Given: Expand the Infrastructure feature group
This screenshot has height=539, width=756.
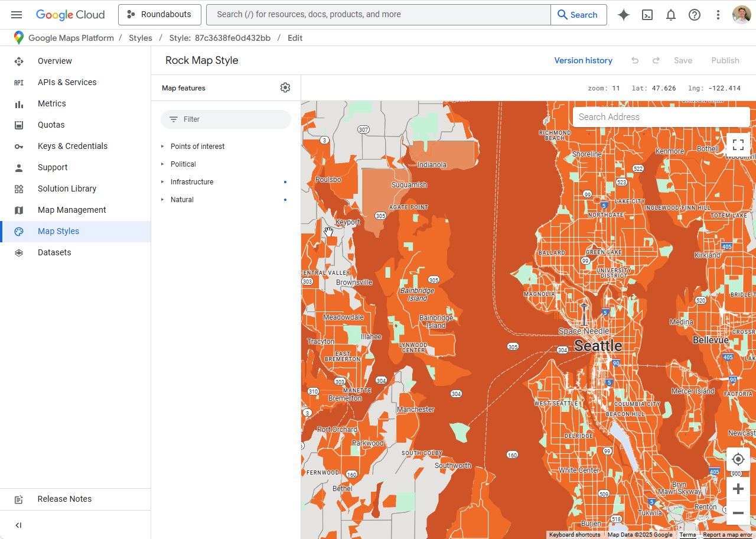Looking at the screenshot, I should [162, 181].
